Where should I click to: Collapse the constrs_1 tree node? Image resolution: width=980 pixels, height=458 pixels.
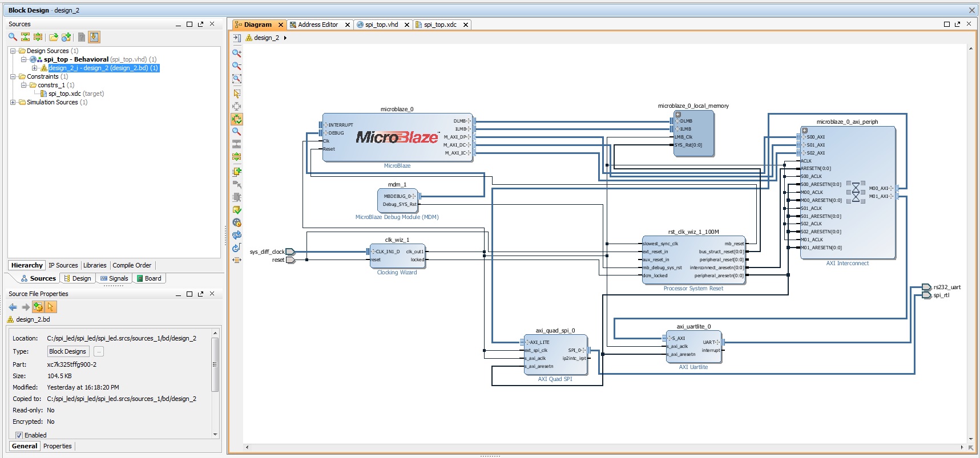(23, 85)
